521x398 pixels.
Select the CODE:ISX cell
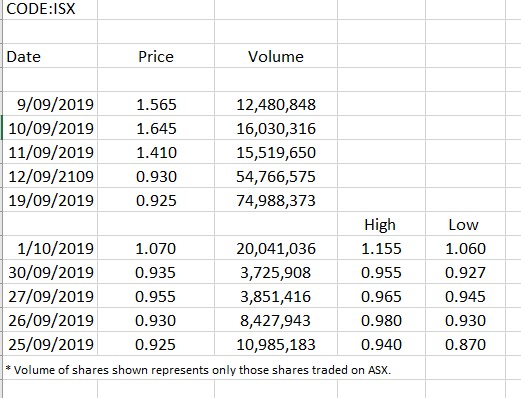(50, 8)
